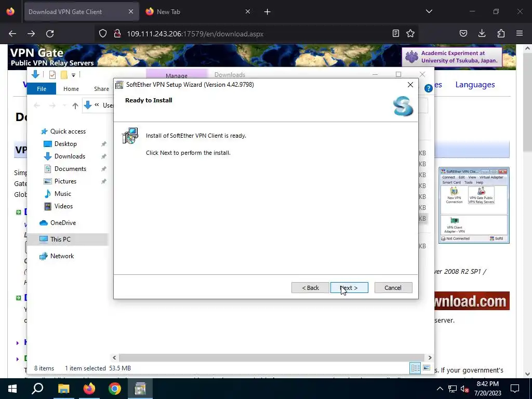
Task: Click the address bar URL field
Action: [256, 34]
